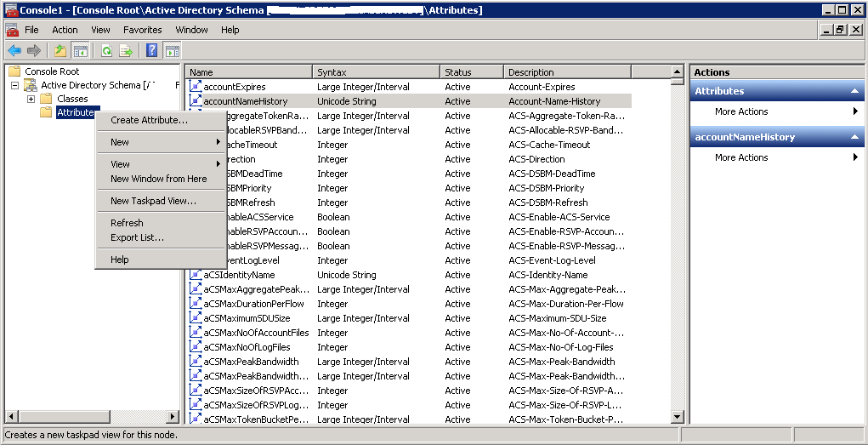Toggle the Show/Hide Console Tree icon

pyautogui.click(x=81, y=51)
